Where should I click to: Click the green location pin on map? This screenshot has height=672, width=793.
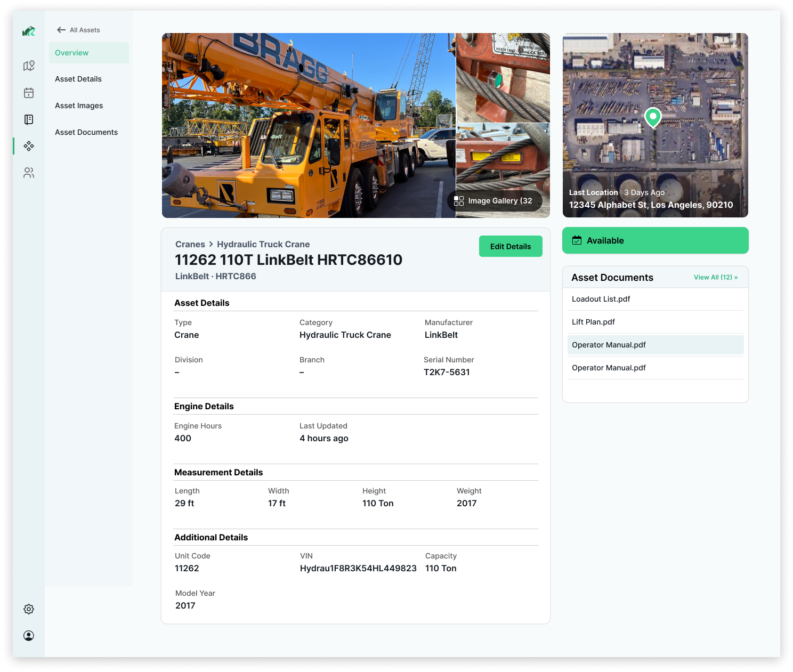[x=653, y=117]
